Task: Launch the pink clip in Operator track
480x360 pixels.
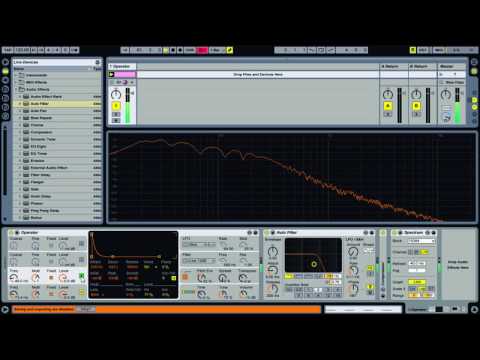Action: [112, 74]
